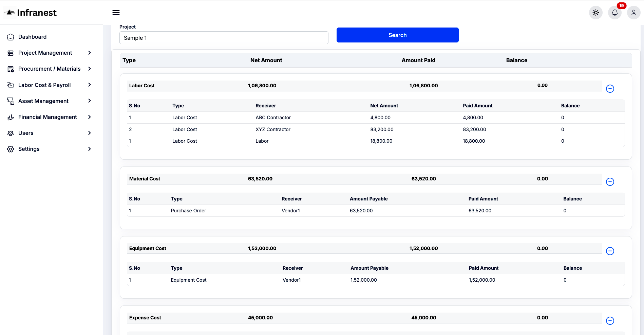
Task: Click the Users sidebar icon
Action: (11, 133)
